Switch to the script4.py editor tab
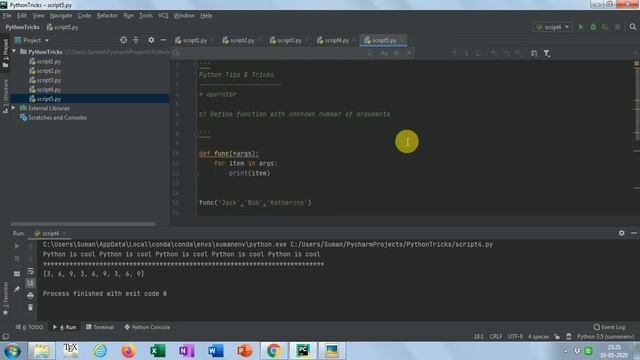Viewport: 640px width, 360px height. [333, 40]
